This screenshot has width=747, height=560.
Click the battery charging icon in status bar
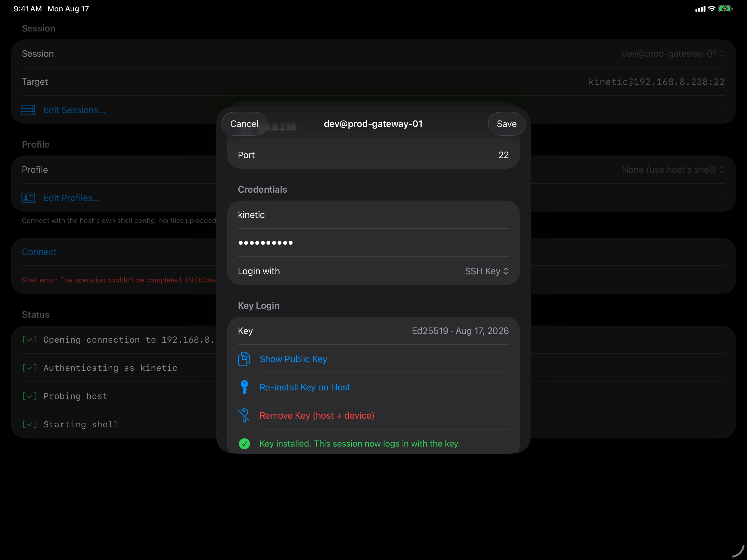tap(725, 9)
